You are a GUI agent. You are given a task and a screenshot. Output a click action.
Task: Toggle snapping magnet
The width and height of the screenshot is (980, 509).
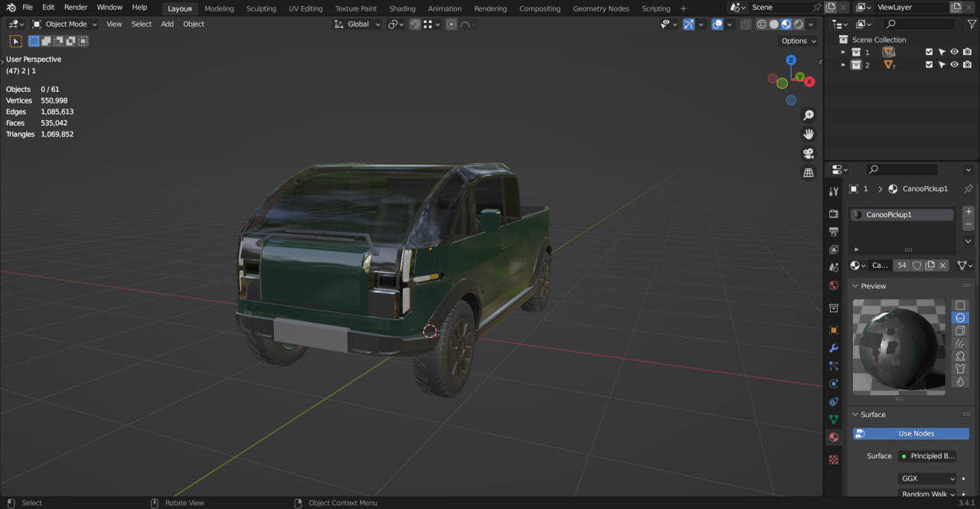click(415, 24)
